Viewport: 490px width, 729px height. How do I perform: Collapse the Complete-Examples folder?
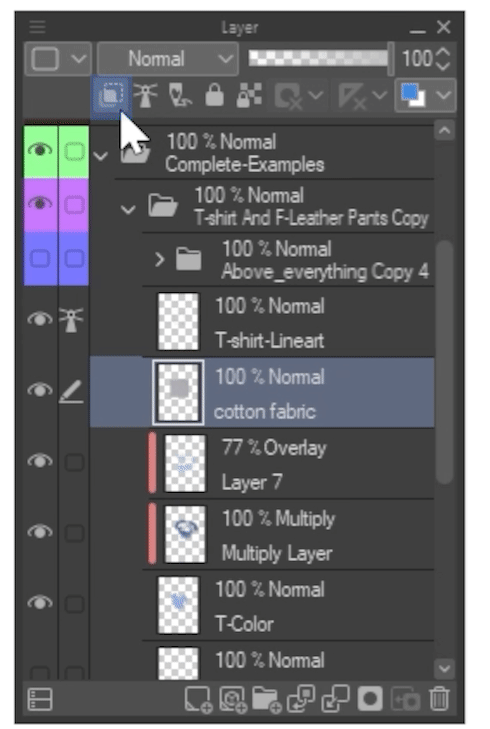[x=100, y=156]
